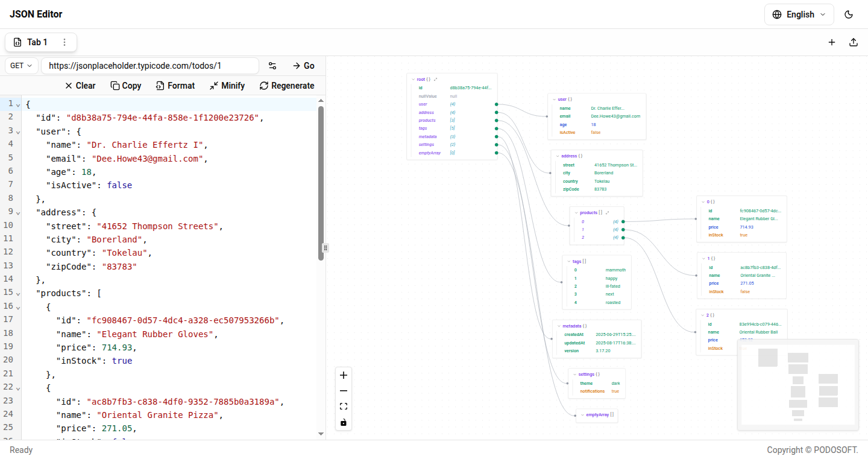This screenshot has width=868, height=459.
Task: Click the editor scrollbar up arrow
Action: [x=321, y=100]
